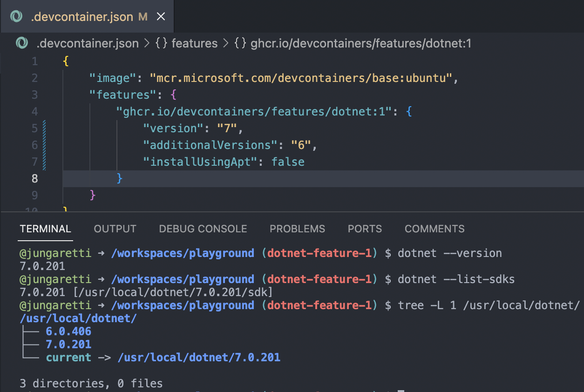Switch to the OUTPUT panel tab
The width and height of the screenshot is (584, 392).
tap(115, 229)
